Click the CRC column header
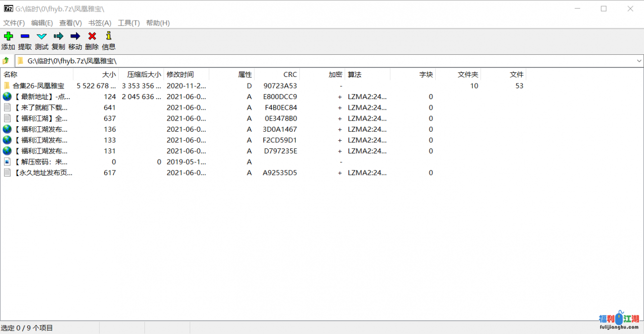The width and height of the screenshot is (644, 334). (290, 74)
